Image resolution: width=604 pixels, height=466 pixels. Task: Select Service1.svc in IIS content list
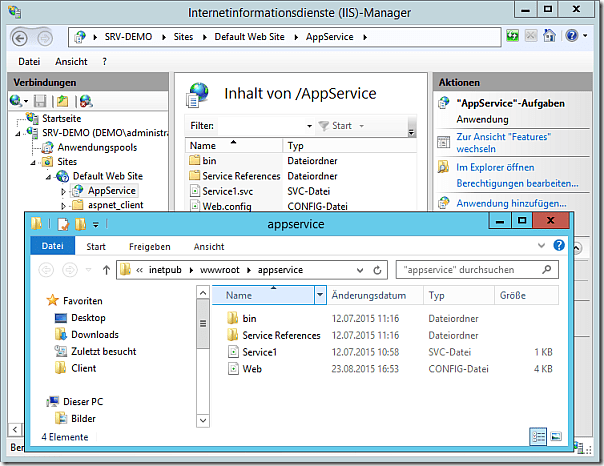[227, 191]
